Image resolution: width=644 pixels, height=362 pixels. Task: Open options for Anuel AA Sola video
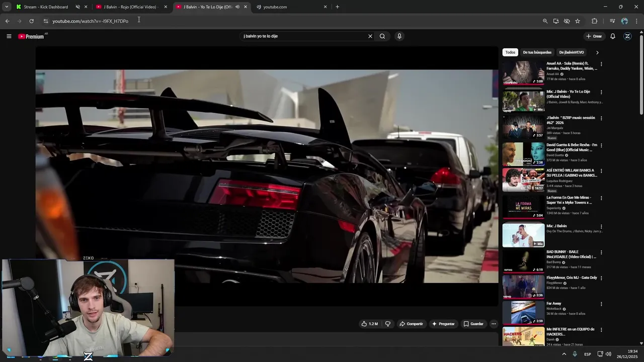[x=601, y=64]
